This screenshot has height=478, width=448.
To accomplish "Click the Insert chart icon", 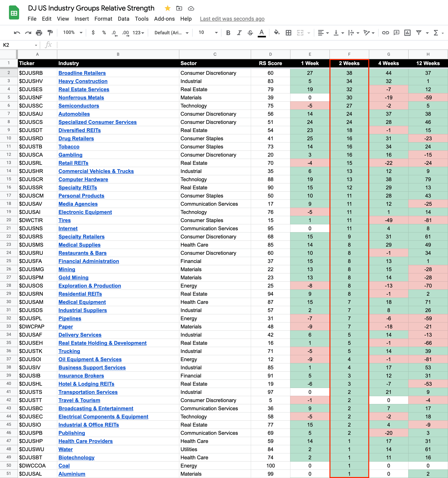I will click(x=407, y=33).
